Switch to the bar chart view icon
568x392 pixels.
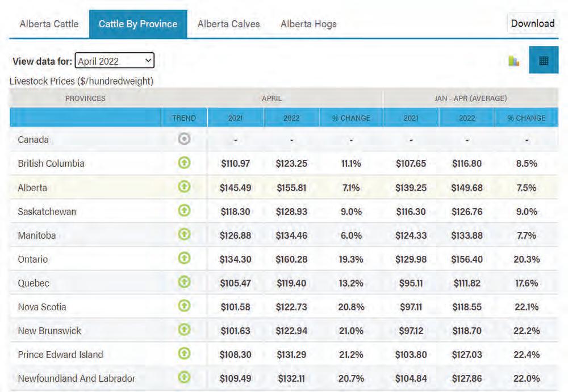click(x=513, y=61)
